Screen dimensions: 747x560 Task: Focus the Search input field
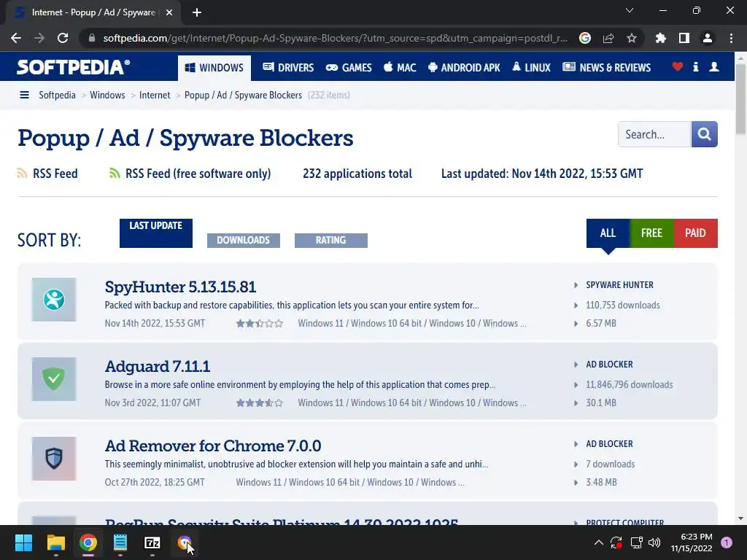654,134
